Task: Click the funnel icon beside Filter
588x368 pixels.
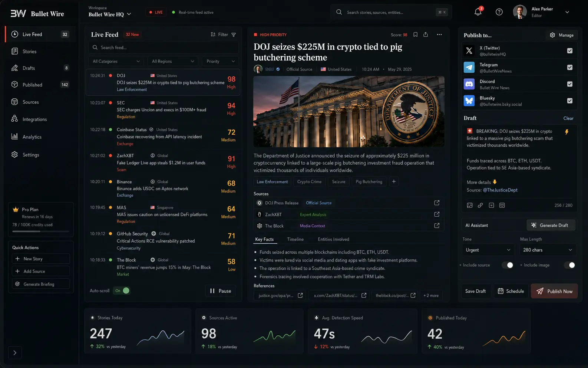Action: (234, 34)
